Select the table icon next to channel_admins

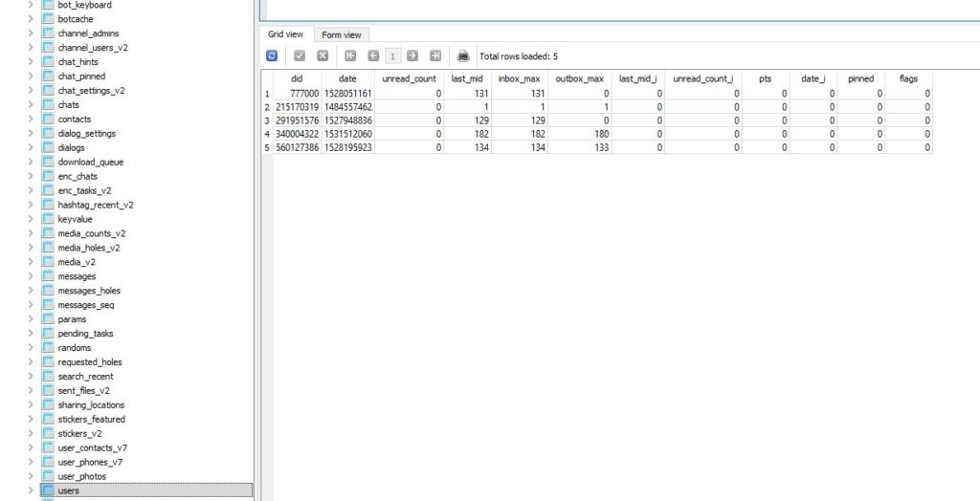(x=48, y=33)
